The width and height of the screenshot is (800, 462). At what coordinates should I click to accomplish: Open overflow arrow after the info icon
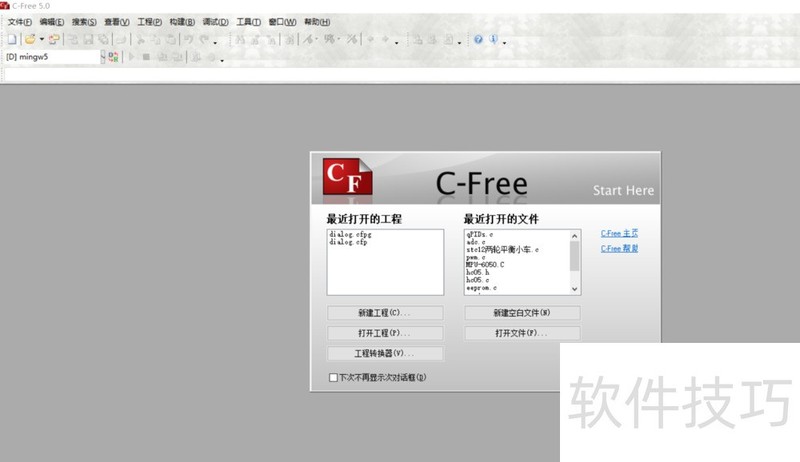tap(504, 42)
